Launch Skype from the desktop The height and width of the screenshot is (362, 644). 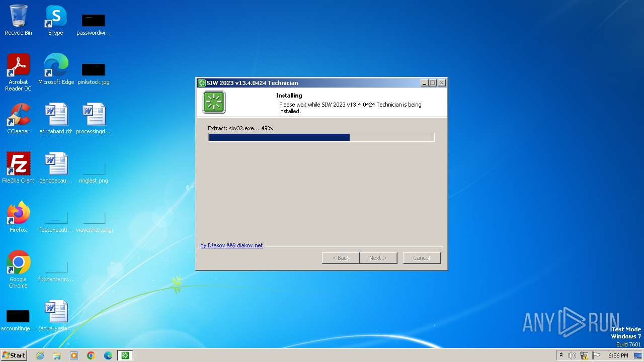[x=55, y=20]
